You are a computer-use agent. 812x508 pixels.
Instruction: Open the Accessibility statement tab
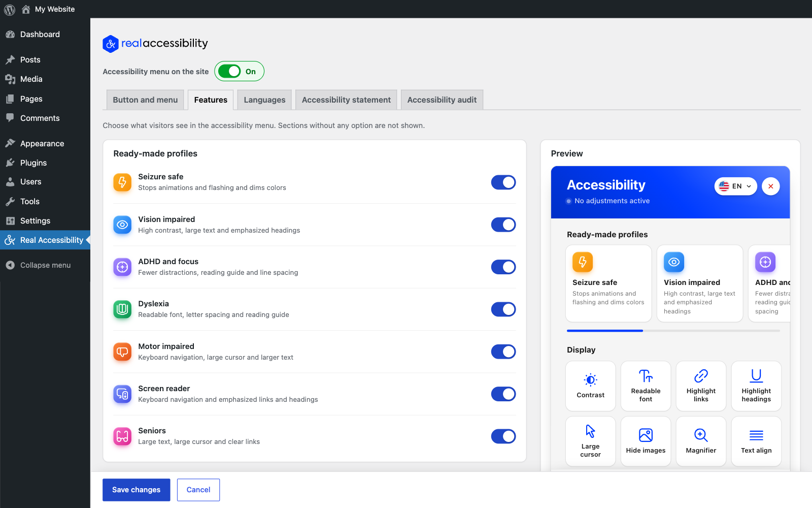click(x=346, y=100)
